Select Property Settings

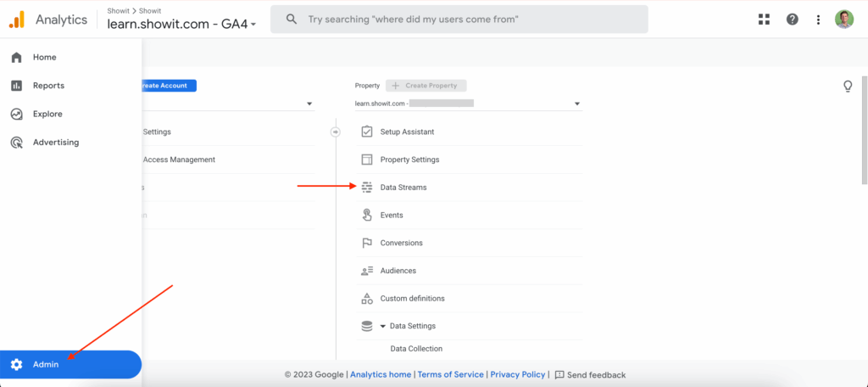tap(409, 160)
